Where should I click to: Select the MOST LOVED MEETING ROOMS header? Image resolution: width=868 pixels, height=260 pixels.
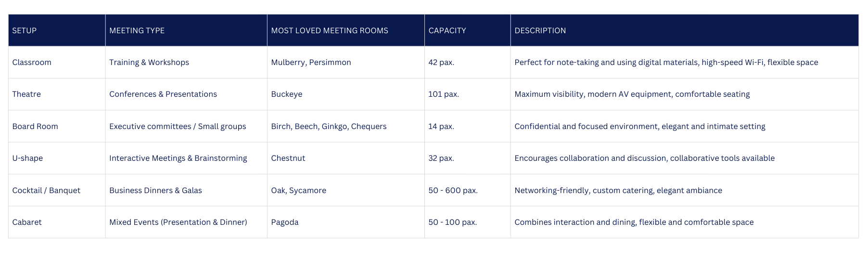tap(330, 30)
